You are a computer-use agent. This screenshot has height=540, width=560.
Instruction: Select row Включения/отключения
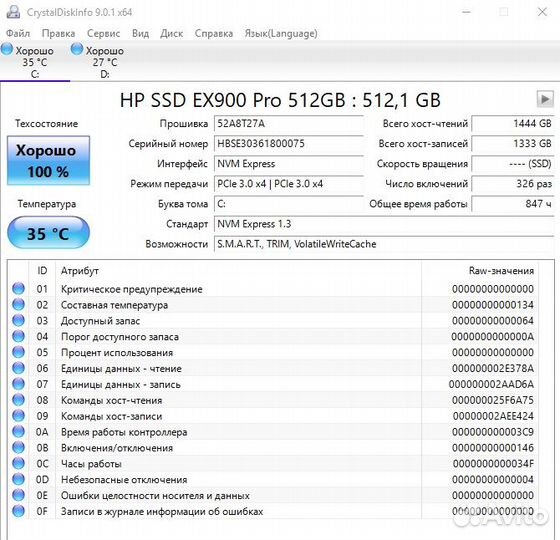[x=273, y=448]
